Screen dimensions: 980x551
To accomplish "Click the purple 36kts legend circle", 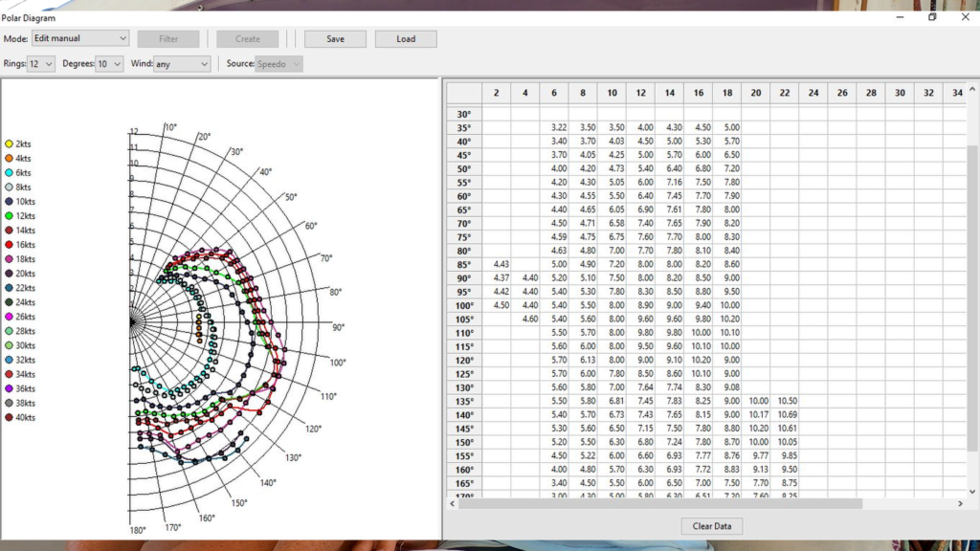I will [x=9, y=388].
